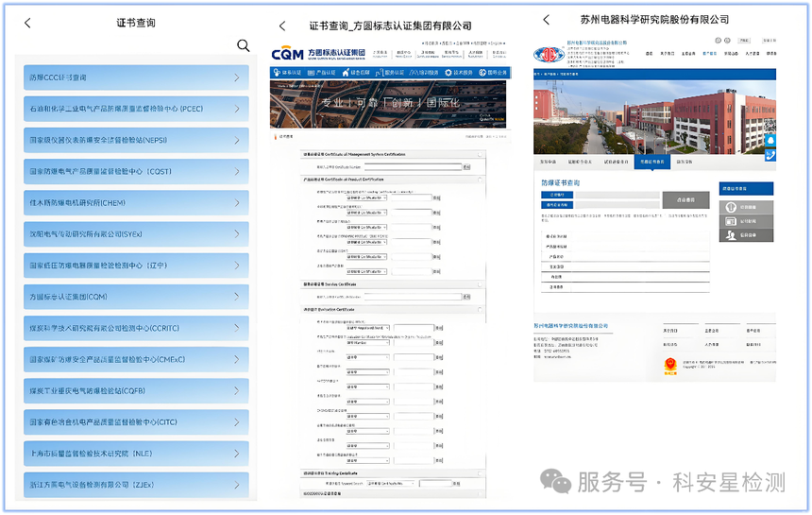Focus second input field under 防爆证书查询 heading

(617, 205)
